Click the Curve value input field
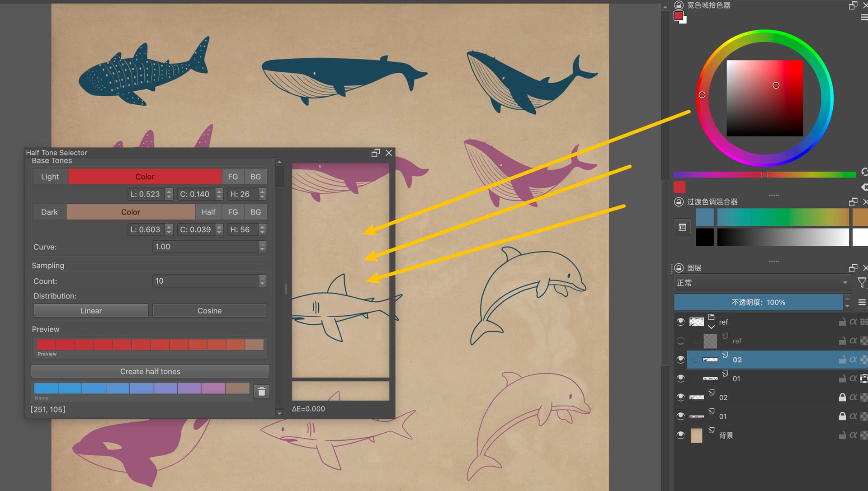868x491 pixels. pos(205,247)
